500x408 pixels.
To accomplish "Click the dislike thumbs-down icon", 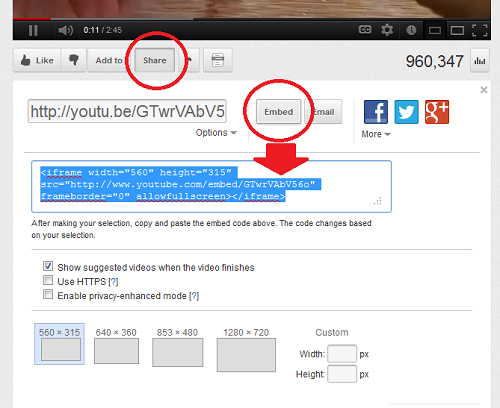I will [x=74, y=60].
